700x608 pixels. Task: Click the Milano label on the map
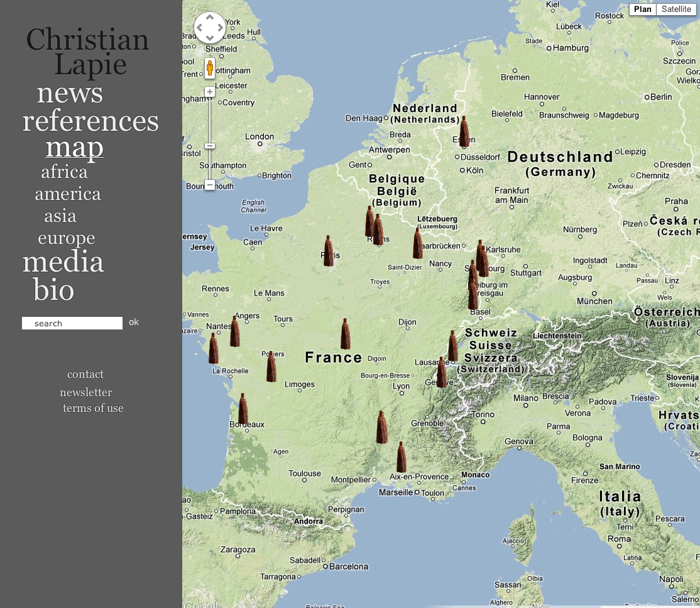526,398
